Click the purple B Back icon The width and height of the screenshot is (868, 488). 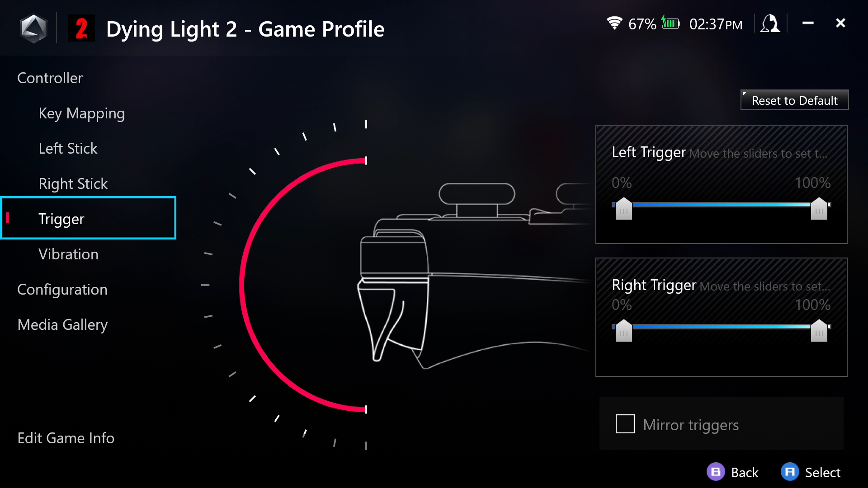[716, 472]
